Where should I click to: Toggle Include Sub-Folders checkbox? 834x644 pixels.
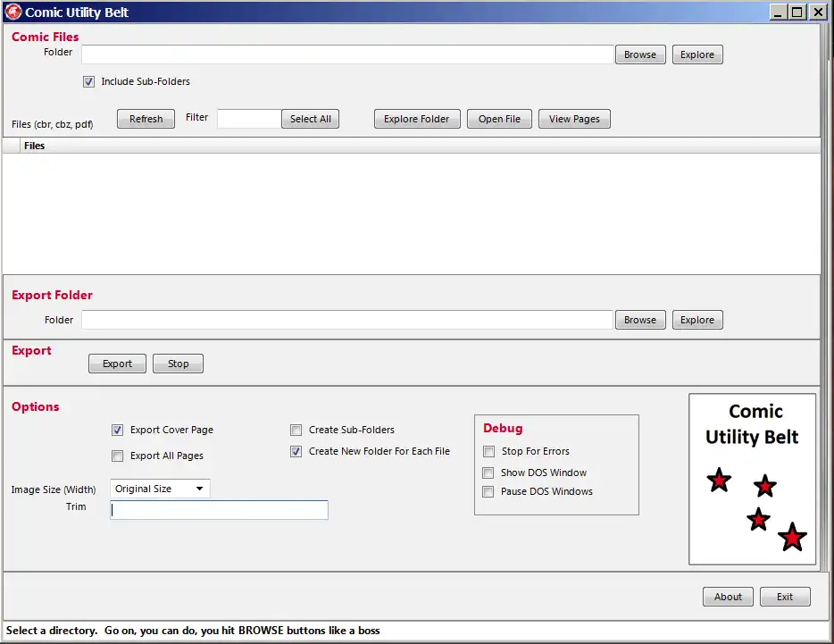click(88, 81)
